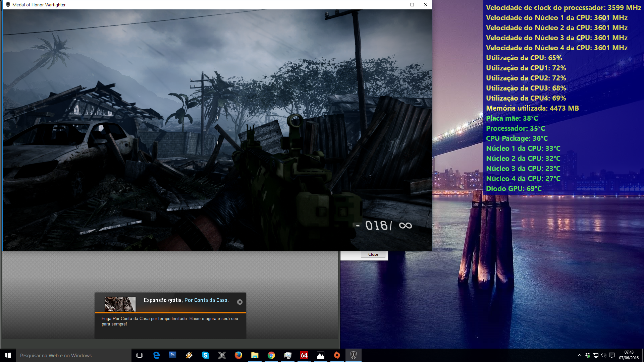Open the volume control tray icon

[x=603, y=355]
